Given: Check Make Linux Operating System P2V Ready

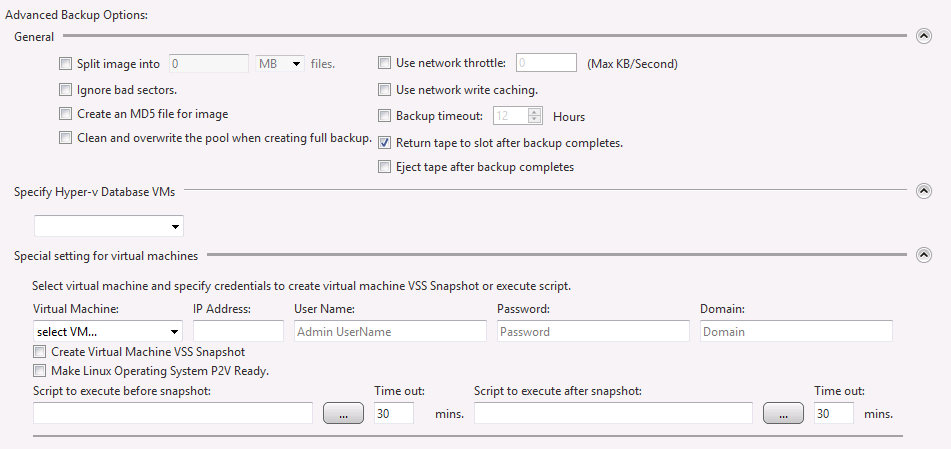Looking at the screenshot, I should 39,371.
